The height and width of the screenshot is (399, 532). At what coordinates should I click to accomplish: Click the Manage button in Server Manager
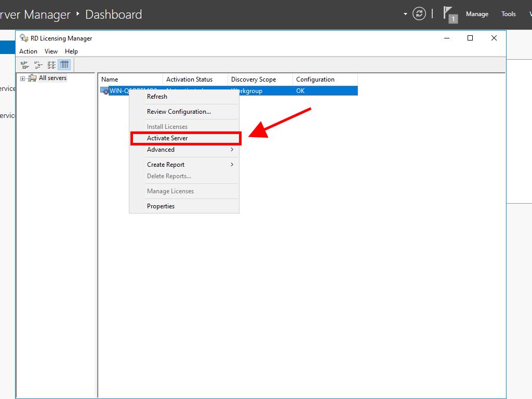coord(476,14)
